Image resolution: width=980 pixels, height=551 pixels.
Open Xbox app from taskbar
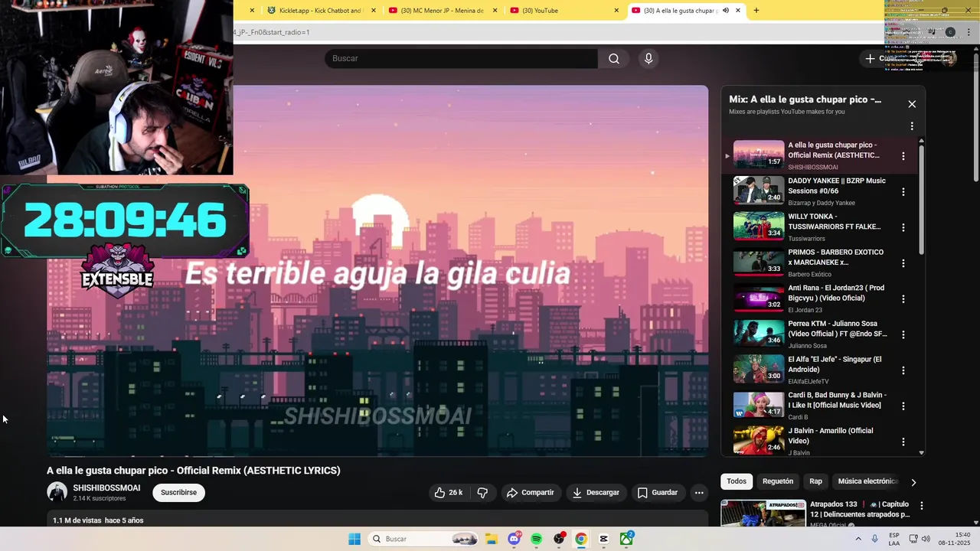626,539
